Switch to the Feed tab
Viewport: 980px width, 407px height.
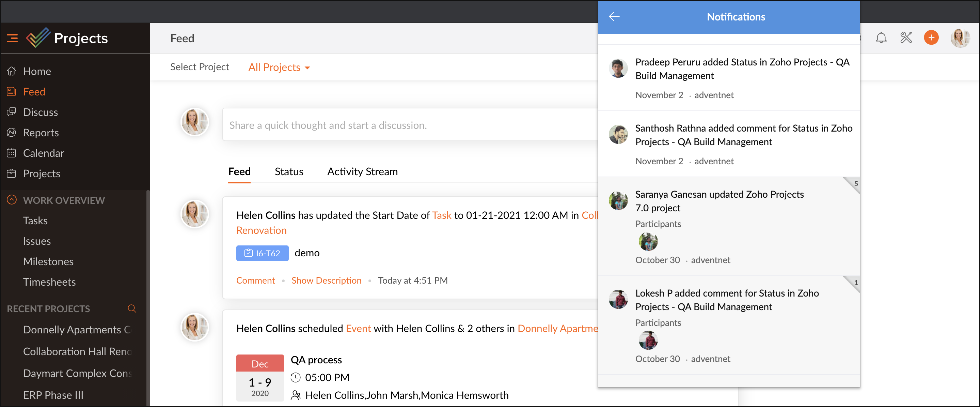239,172
